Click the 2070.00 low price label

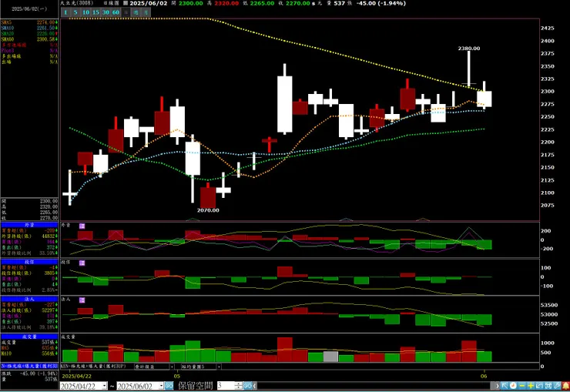pyautogui.click(x=208, y=210)
